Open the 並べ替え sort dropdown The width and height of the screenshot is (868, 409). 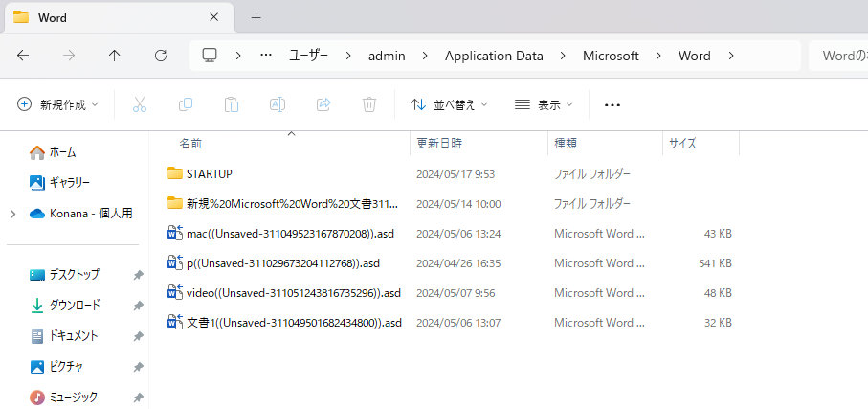click(449, 104)
